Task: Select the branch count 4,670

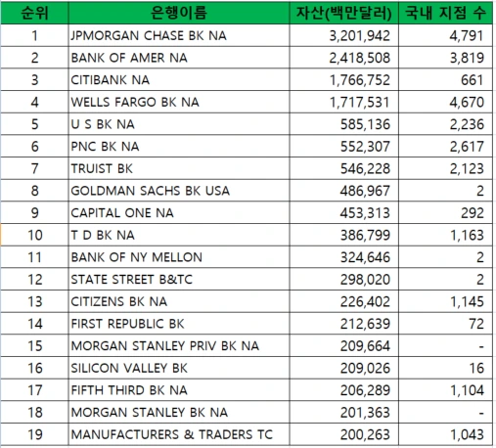Action: coord(467,103)
